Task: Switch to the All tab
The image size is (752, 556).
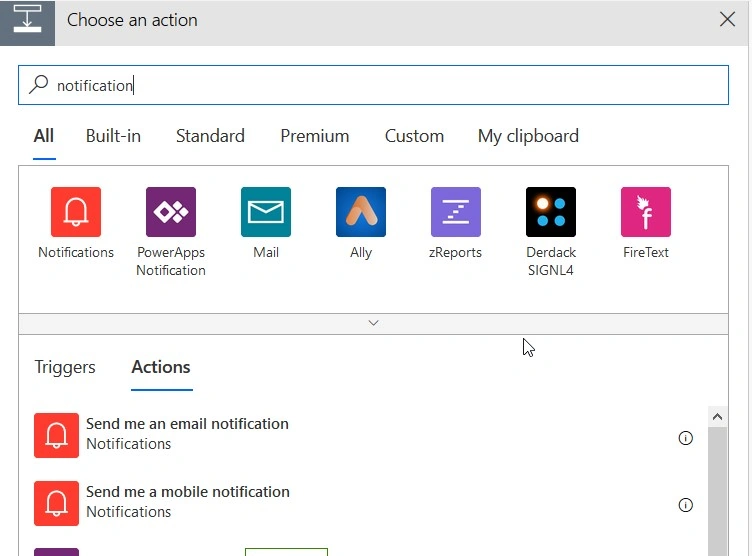Action: click(x=44, y=136)
